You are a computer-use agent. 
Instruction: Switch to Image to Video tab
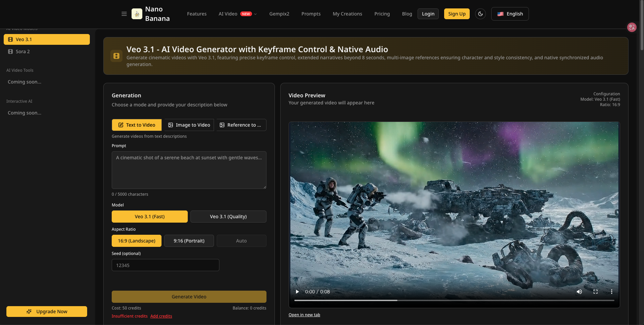click(189, 125)
